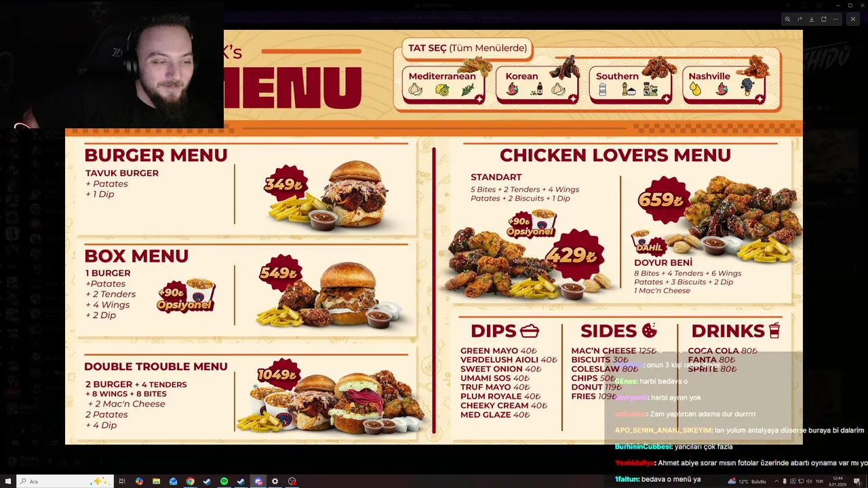868x488 pixels.
Task: Click the Mediterranean flavor card
Action: (x=443, y=84)
